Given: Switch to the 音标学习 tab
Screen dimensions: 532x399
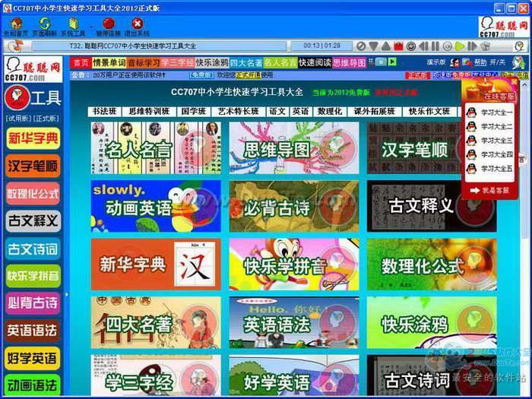Looking at the screenshot, I should [144, 63].
